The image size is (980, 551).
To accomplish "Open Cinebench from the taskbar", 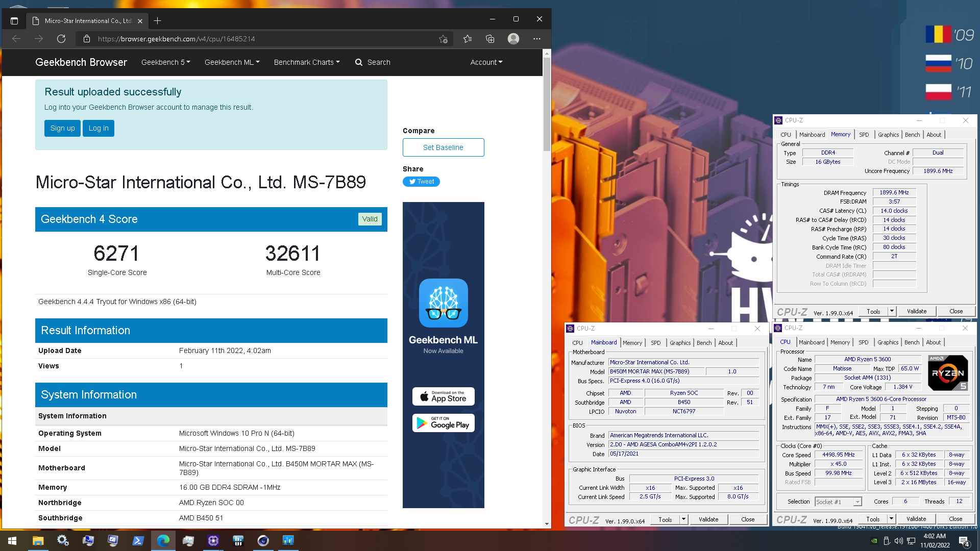I will (x=263, y=540).
